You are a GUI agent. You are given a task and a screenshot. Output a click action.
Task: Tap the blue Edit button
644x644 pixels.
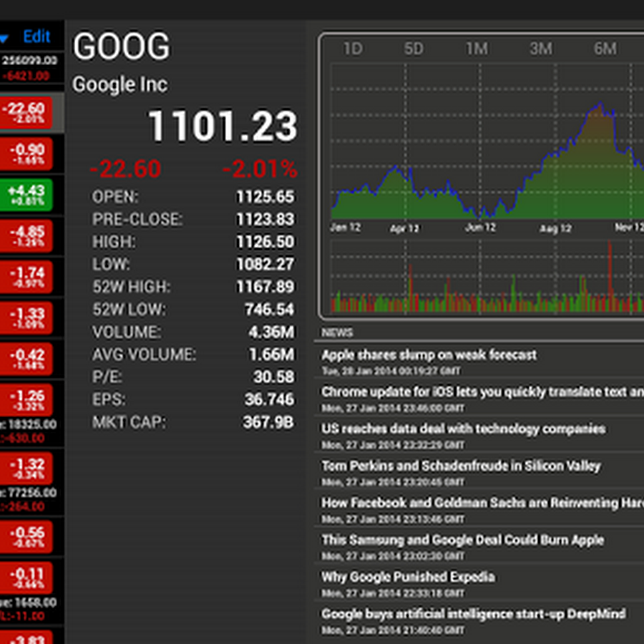36,36
